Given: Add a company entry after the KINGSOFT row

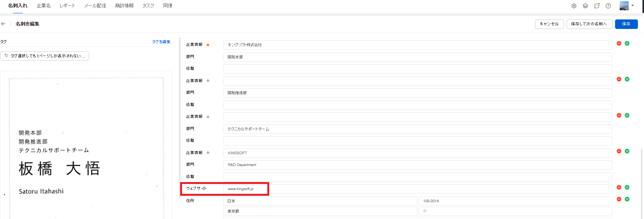Looking at the screenshot, I should coord(627,151).
